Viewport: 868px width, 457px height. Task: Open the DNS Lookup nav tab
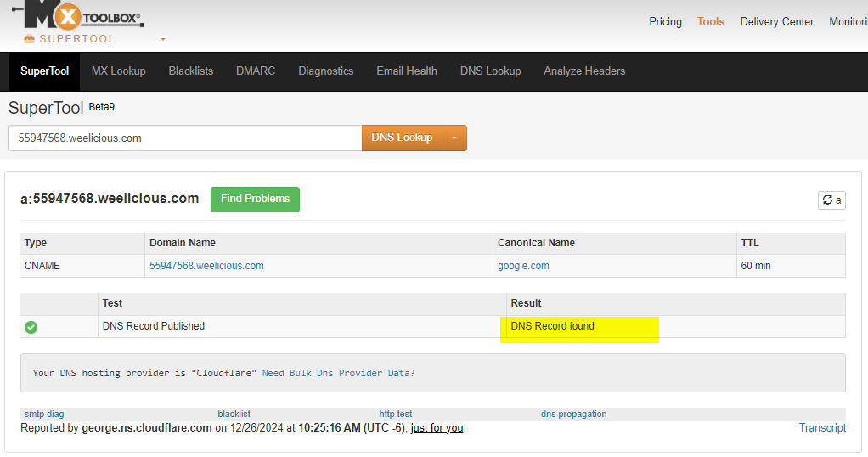point(490,71)
